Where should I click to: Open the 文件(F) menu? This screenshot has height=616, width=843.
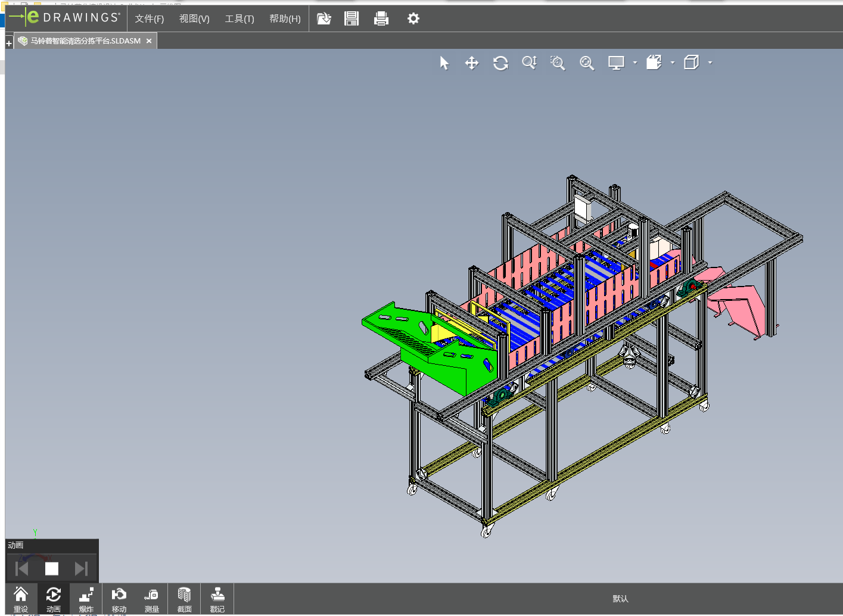[x=149, y=19]
